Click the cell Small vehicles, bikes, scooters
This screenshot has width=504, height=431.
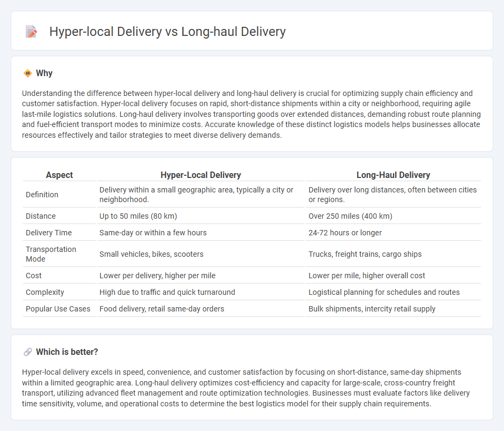[201, 254]
